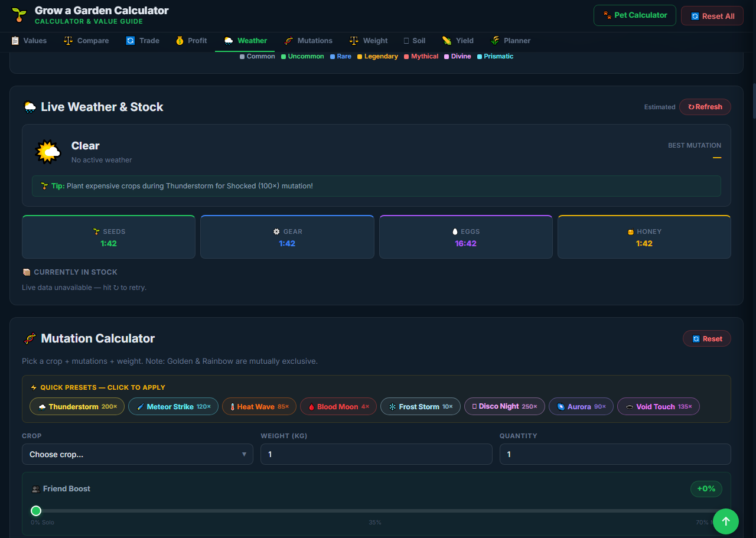Click the page vertical scrollbar thumb
Screen dimensions: 756x538
[x=754, y=101]
